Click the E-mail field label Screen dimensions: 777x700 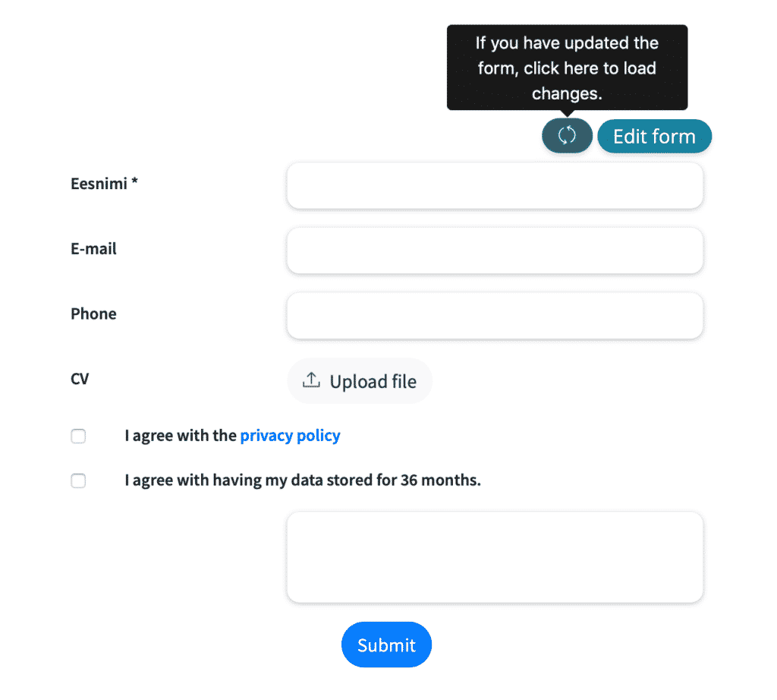tap(93, 248)
